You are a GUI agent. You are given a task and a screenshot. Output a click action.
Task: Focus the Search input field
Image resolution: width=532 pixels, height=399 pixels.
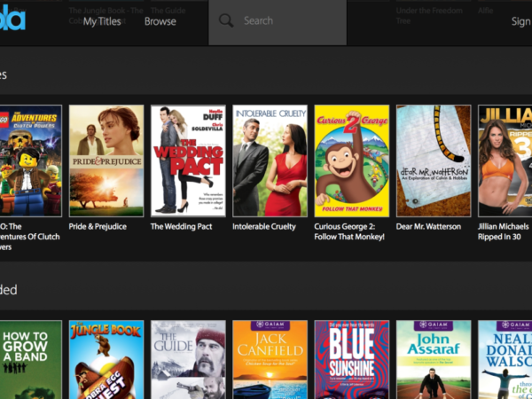[x=278, y=21]
